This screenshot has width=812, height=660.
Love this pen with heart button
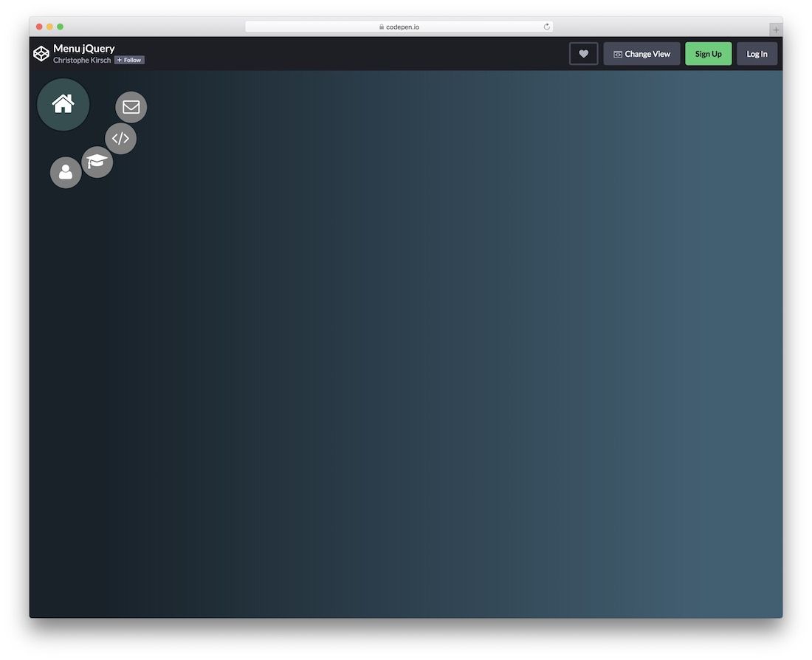584,54
